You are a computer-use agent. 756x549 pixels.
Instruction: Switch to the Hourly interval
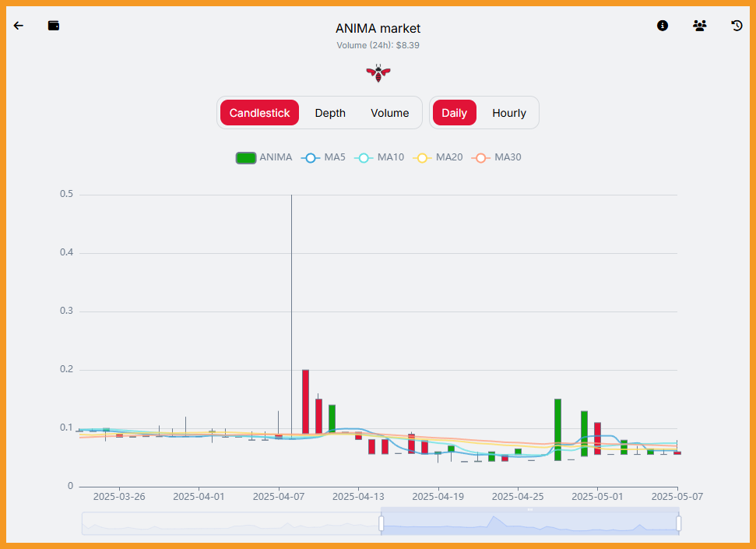pos(509,113)
